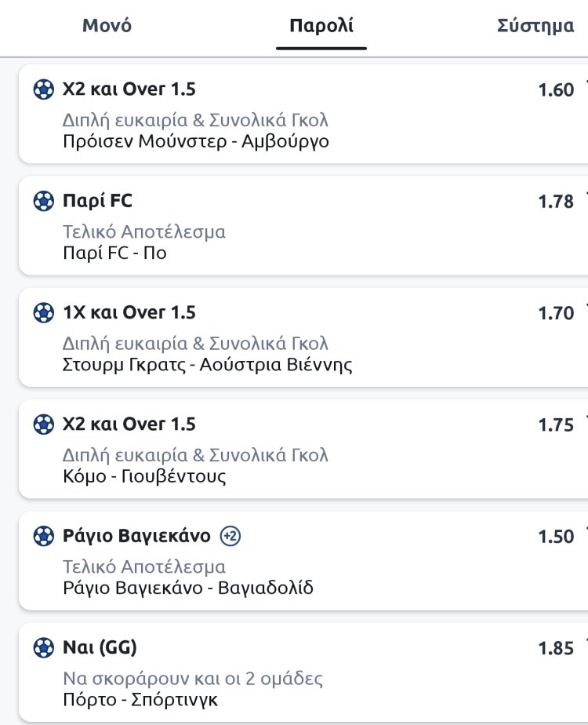Open the Σύστημα tab
The height and width of the screenshot is (725, 588).
point(536,26)
